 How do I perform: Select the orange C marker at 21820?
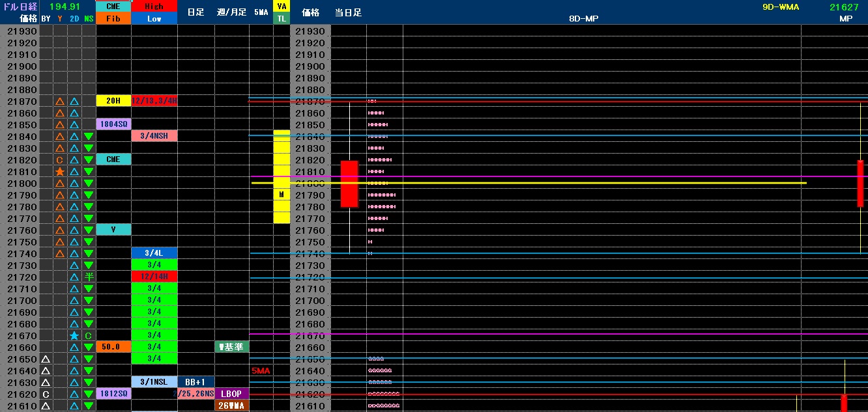(x=60, y=160)
